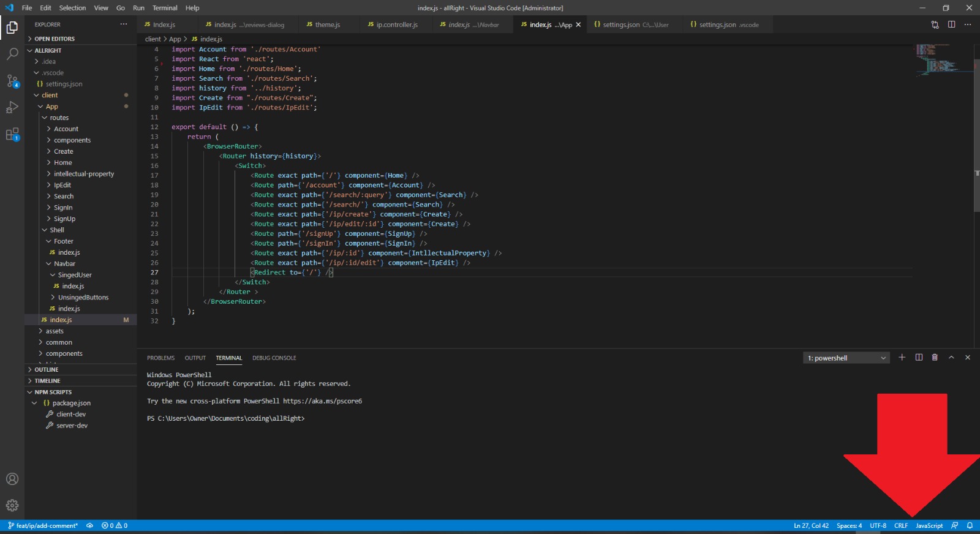Open the Accounts icon menu
The image size is (980, 534).
click(x=12, y=479)
